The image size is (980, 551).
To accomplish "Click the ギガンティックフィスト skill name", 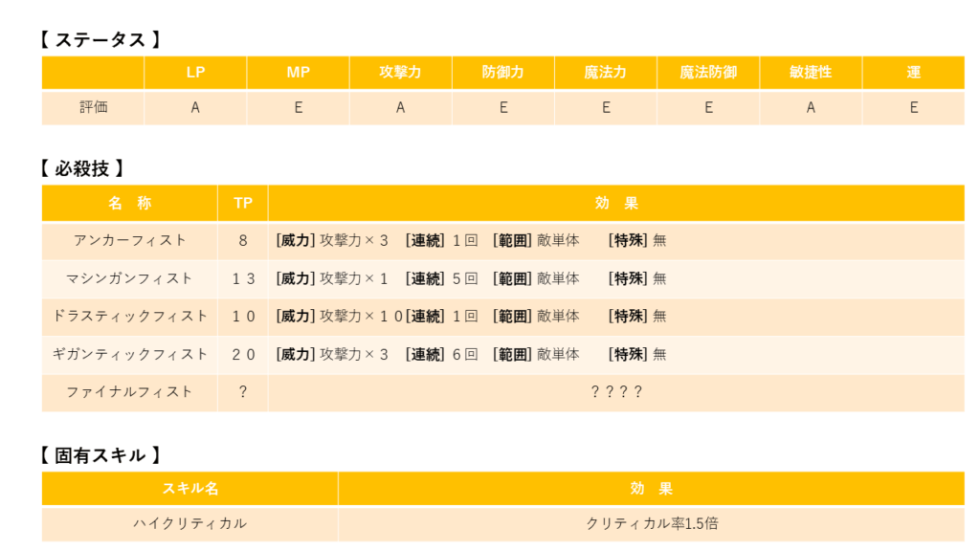I will [x=129, y=354].
